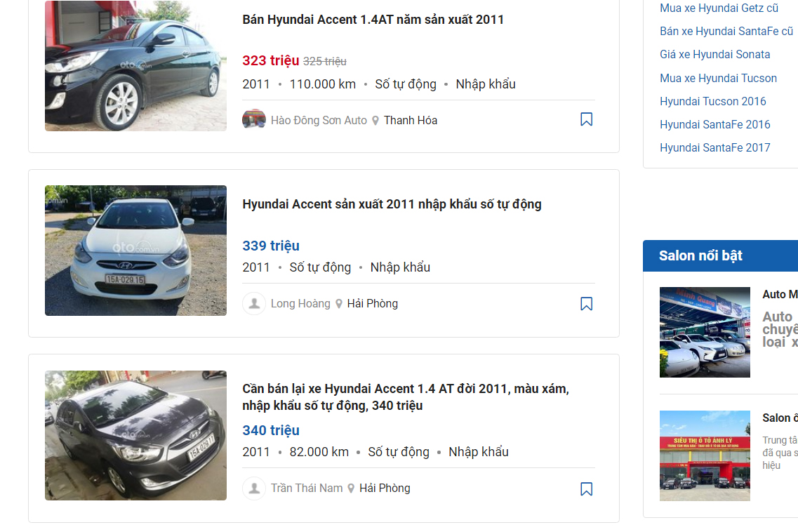
Task: View the white Accent car photo
Action: (x=135, y=251)
